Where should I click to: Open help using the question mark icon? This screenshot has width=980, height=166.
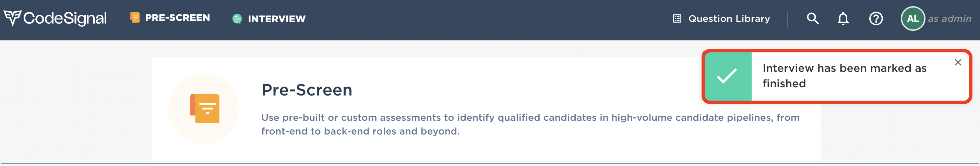(876, 18)
